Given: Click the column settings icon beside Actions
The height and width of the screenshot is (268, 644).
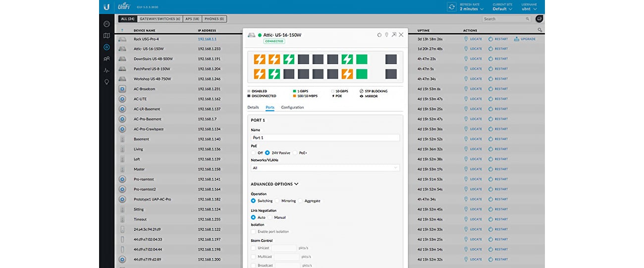Looking at the screenshot, I should [539, 30].
